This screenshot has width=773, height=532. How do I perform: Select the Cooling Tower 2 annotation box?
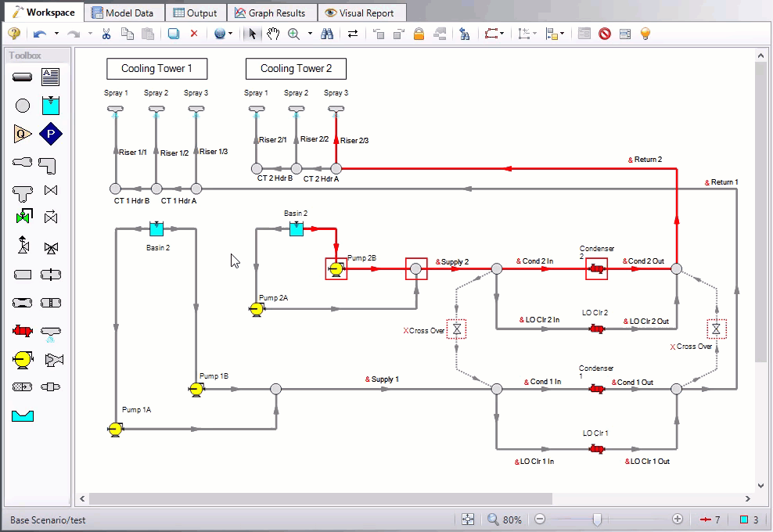click(x=296, y=69)
